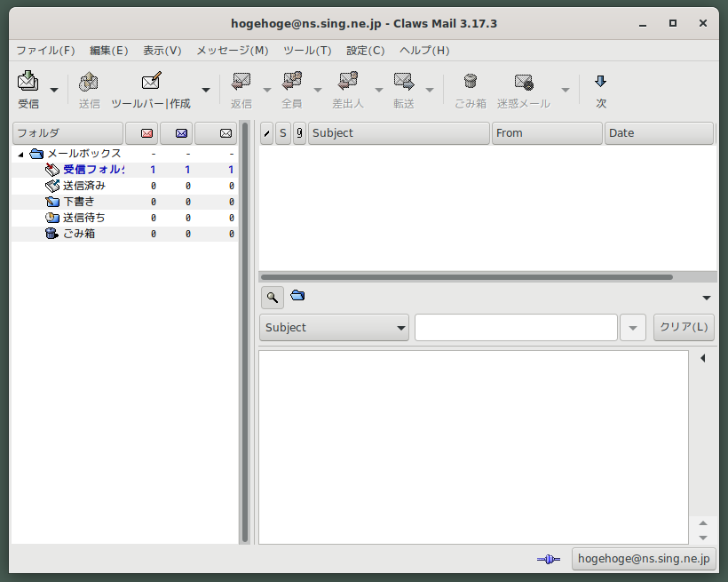Click the total messages column header icon
The image size is (728, 582).
pos(226,133)
